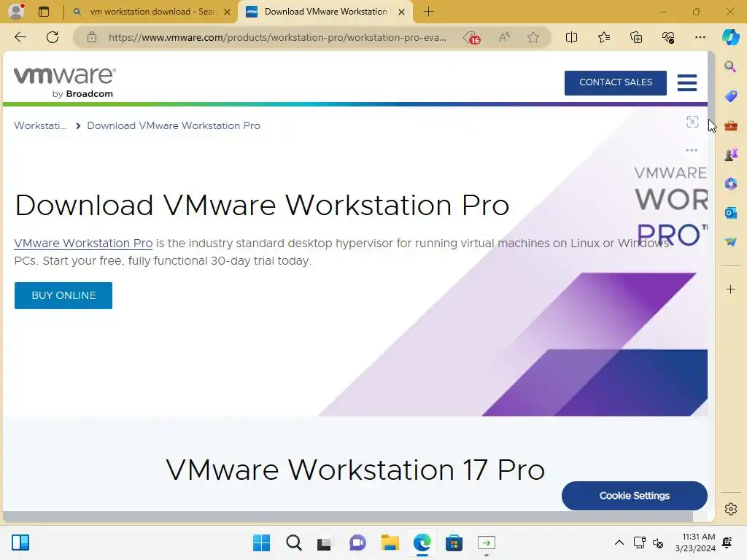Add a sidebar app with plus
The image size is (747, 560).
(730, 289)
